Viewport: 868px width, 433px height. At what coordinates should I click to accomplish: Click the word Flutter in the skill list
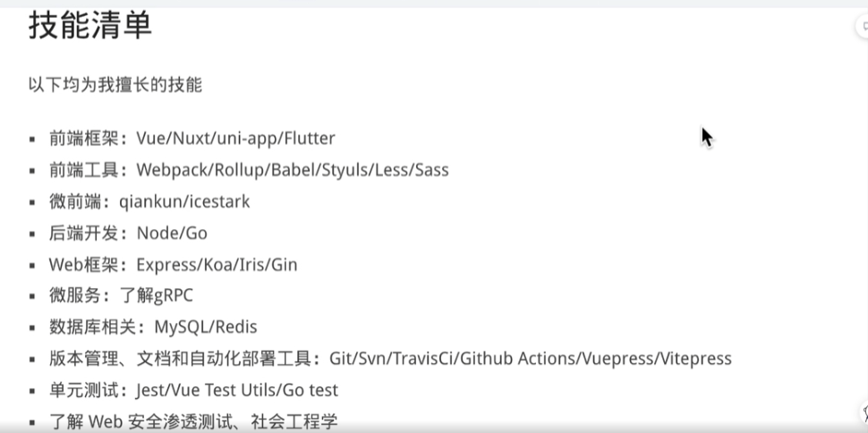[310, 139]
